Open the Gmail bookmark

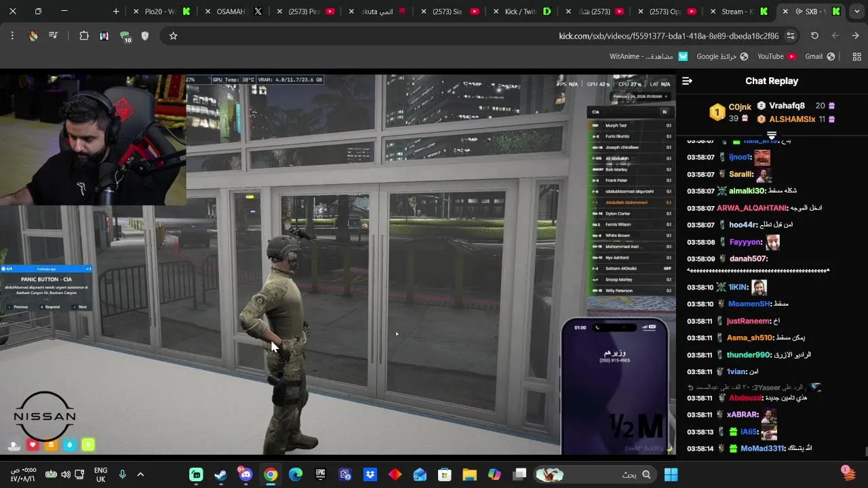(819, 56)
